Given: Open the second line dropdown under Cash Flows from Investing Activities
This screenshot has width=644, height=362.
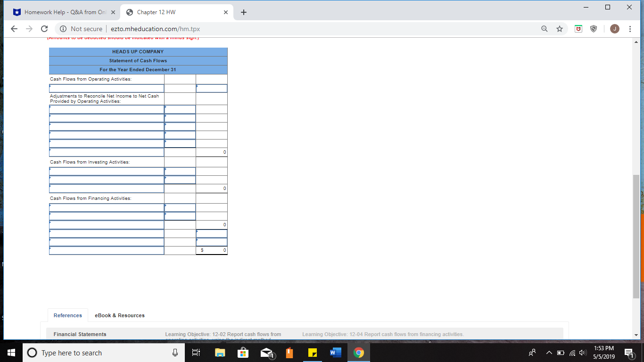Looking at the screenshot, I should pyautogui.click(x=107, y=180).
